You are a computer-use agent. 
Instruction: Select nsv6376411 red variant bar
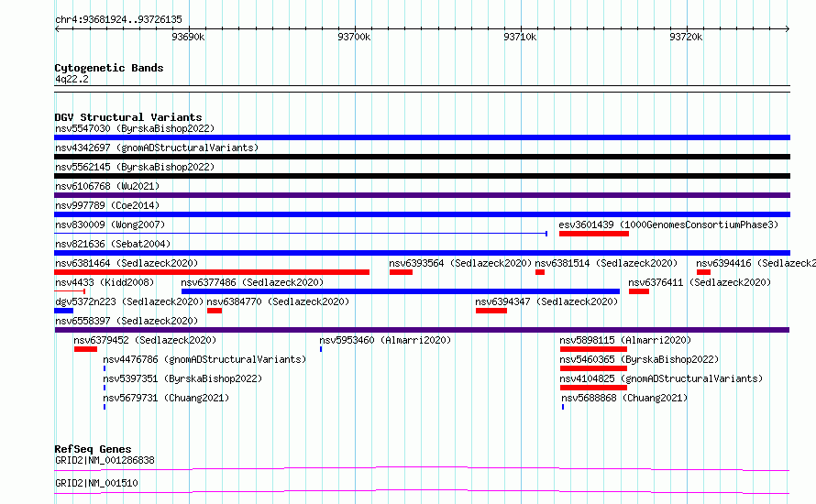(638, 291)
